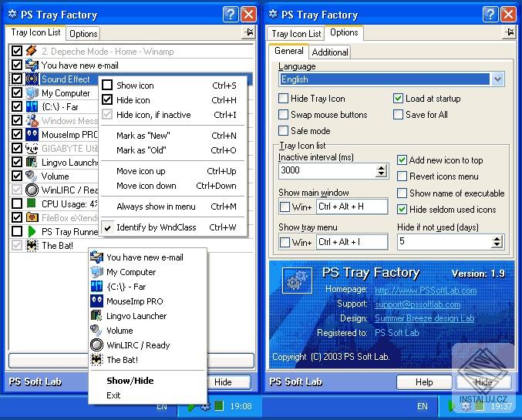Click the Windows Messenger icon in list
Viewport: 522px width, 420px height.
point(32,120)
